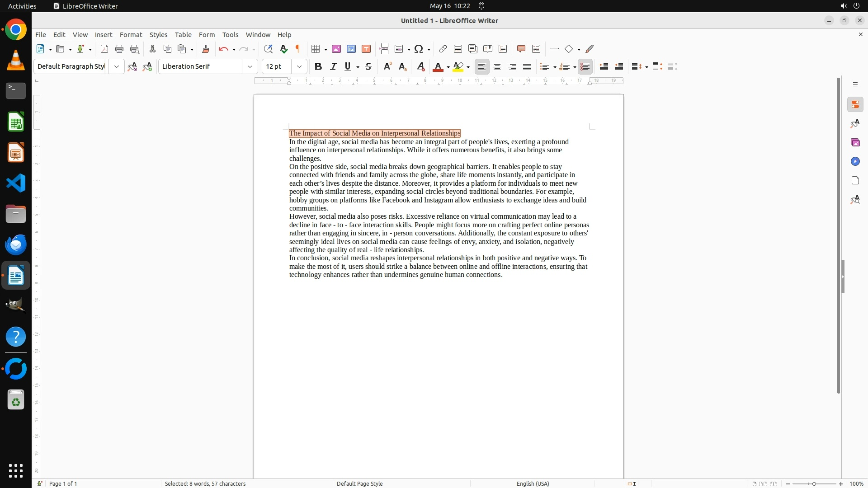Click the Export as PDF icon

click(x=104, y=49)
